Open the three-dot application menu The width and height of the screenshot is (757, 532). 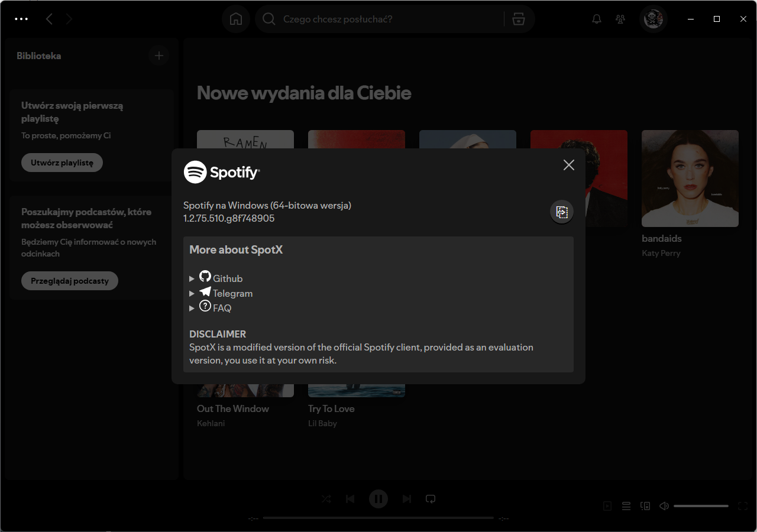click(x=21, y=19)
